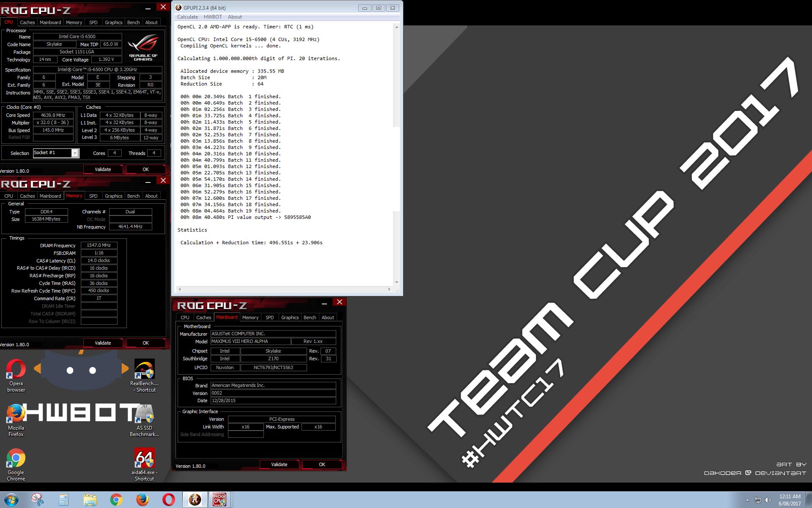Open the Windows Start menu

click(11, 500)
